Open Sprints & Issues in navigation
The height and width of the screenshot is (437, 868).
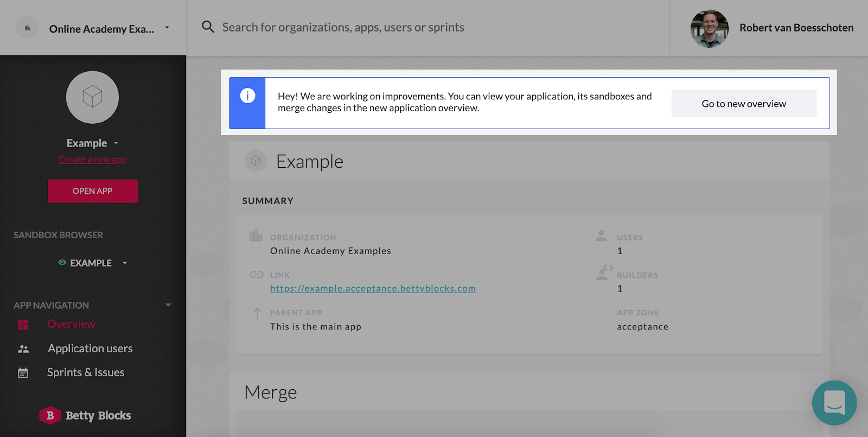[x=86, y=372]
